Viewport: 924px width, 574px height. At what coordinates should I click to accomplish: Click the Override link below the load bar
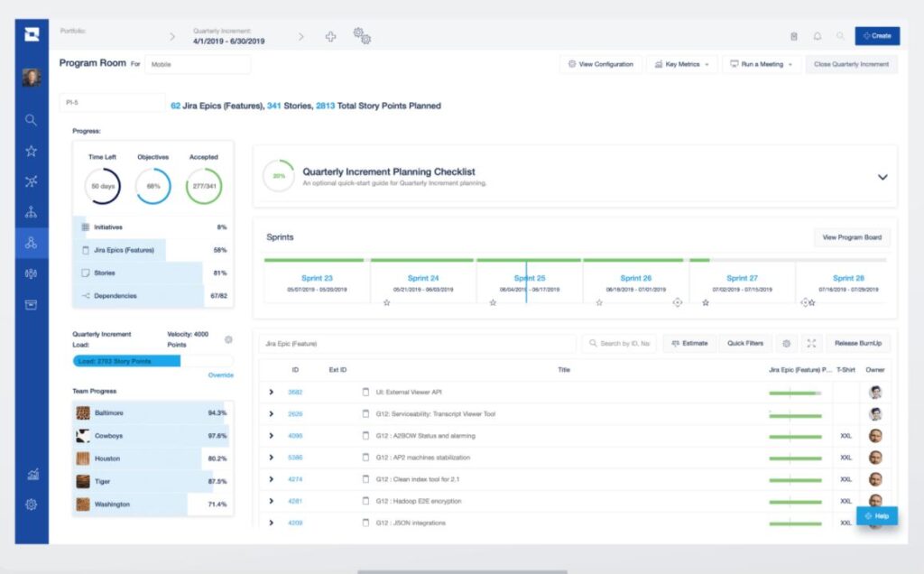pyautogui.click(x=221, y=375)
